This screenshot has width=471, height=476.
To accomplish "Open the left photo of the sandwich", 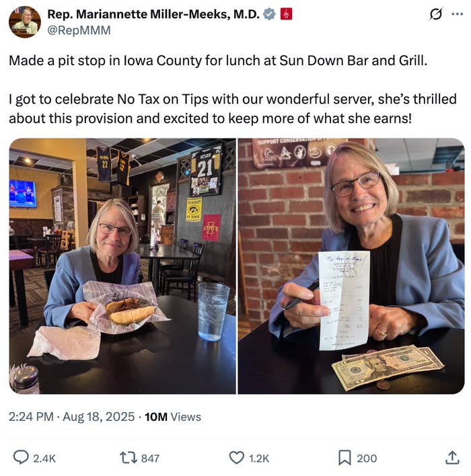I will click(x=122, y=266).
